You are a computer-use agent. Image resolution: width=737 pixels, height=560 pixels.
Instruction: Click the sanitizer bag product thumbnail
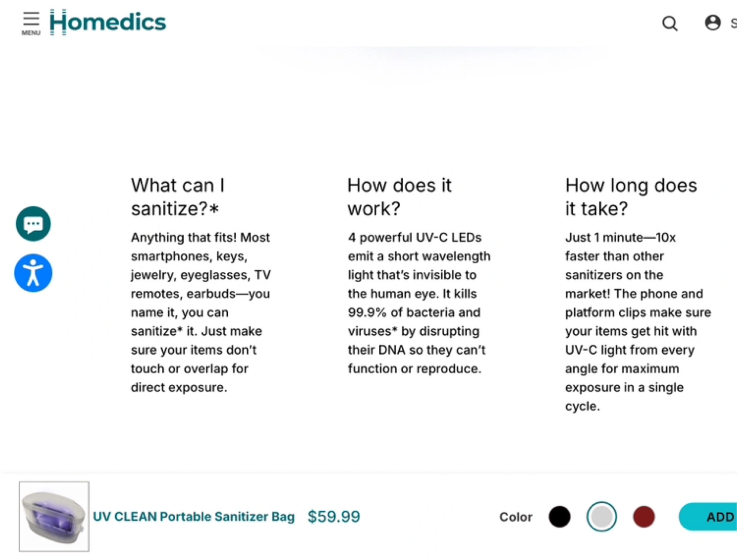click(54, 516)
